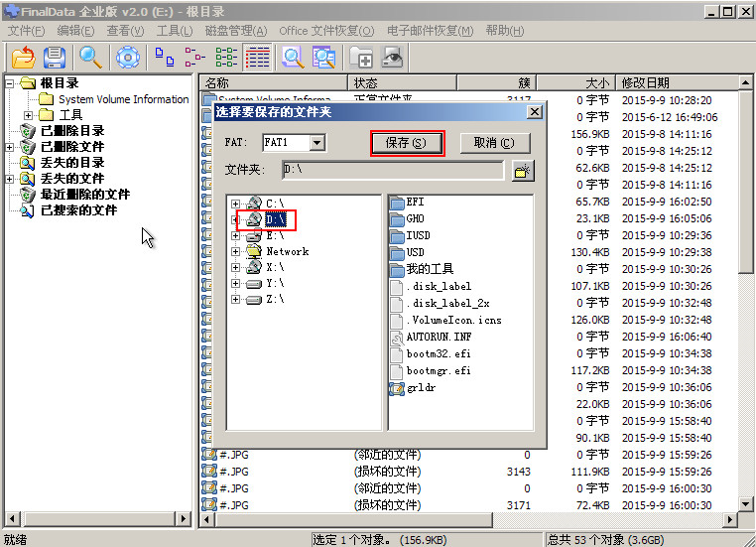The image size is (756, 547).
Task: Select 丢失的目录 in the tree
Action: pos(72,163)
